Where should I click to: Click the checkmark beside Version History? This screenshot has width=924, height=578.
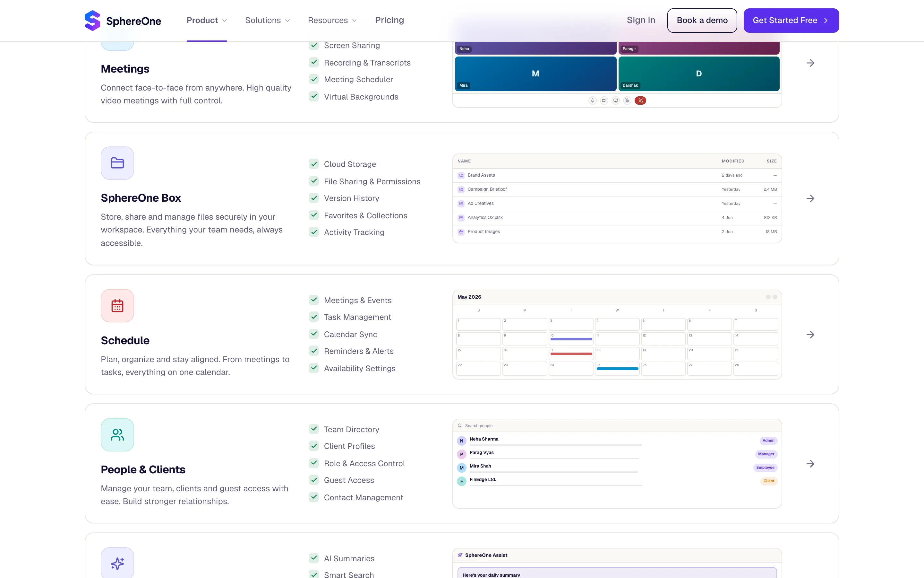(314, 198)
